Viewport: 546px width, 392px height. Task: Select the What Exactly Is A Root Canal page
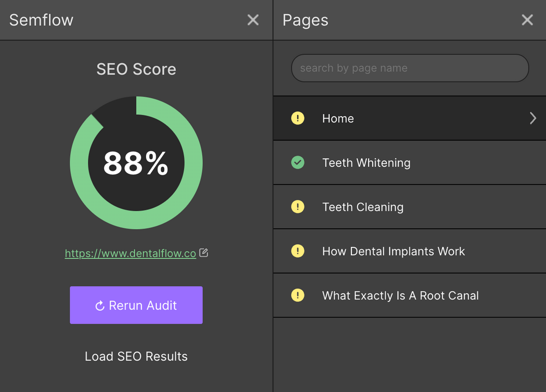click(404, 295)
